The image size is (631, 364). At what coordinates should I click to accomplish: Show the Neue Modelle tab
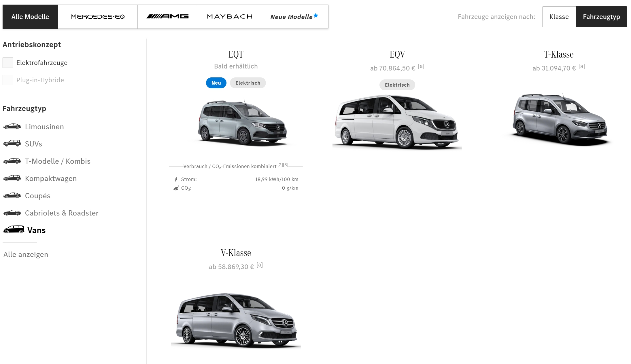click(294, 17)
